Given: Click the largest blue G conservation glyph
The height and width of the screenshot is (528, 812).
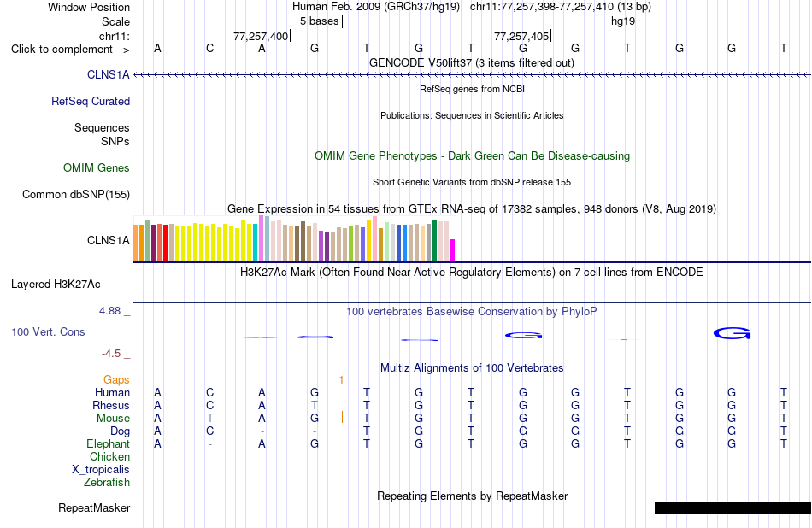Looking at the screenshot, I should [x=732, y=333].
